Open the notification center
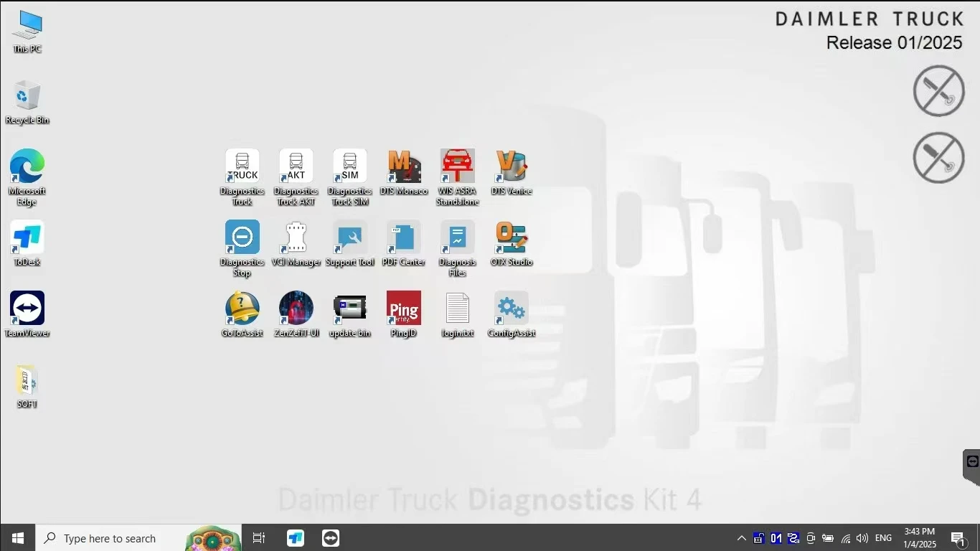The height and width of the screenshot is (551, 980). pyautogui.click(x=959, y=538)
